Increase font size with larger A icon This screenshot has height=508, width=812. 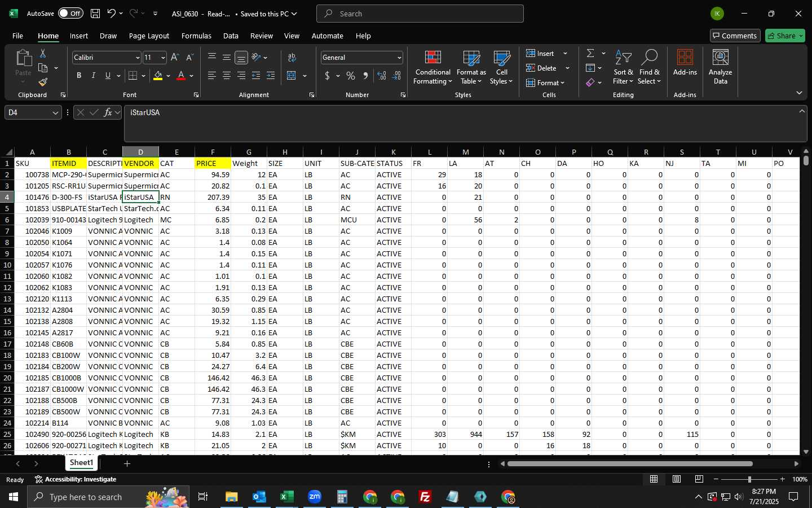click(x=175, y=58)
